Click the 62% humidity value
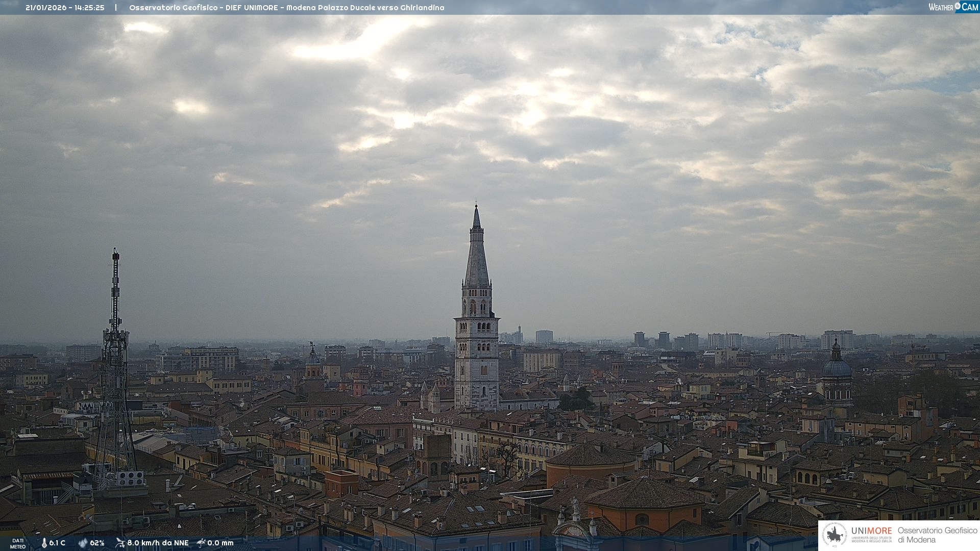980x551 pixels. [97, 543]
